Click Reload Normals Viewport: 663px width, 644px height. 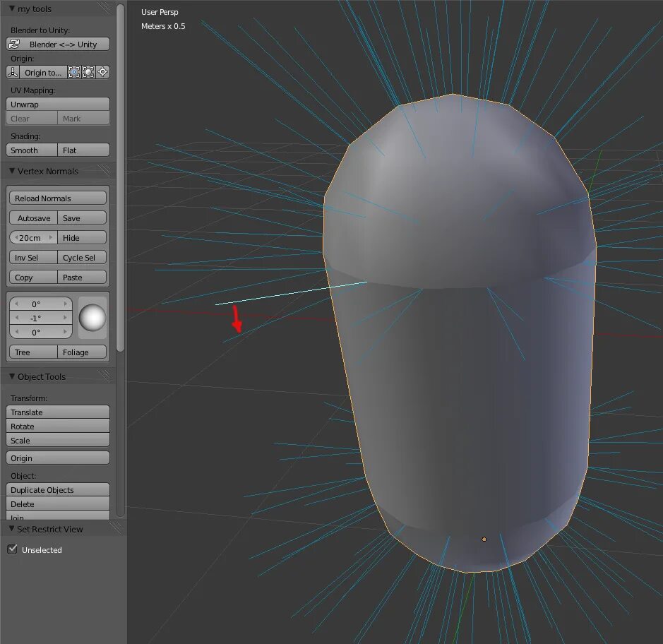tap(58, 198)
